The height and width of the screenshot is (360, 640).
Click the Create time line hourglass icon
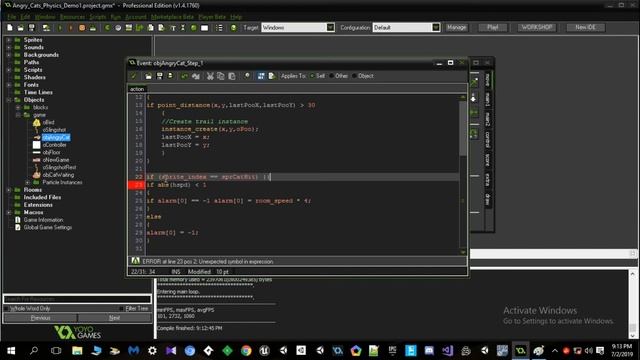point(183,27)
